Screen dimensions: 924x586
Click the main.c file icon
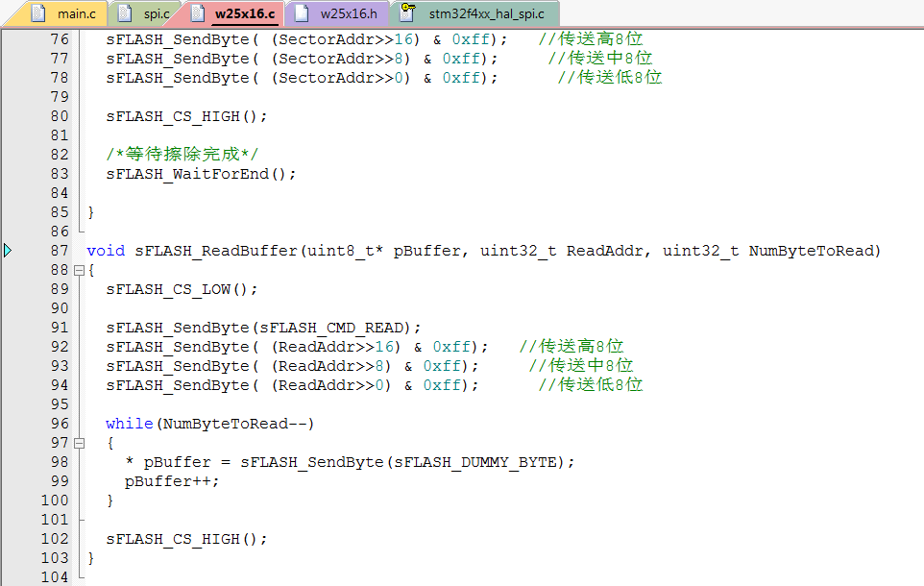[x=38, y=13]
